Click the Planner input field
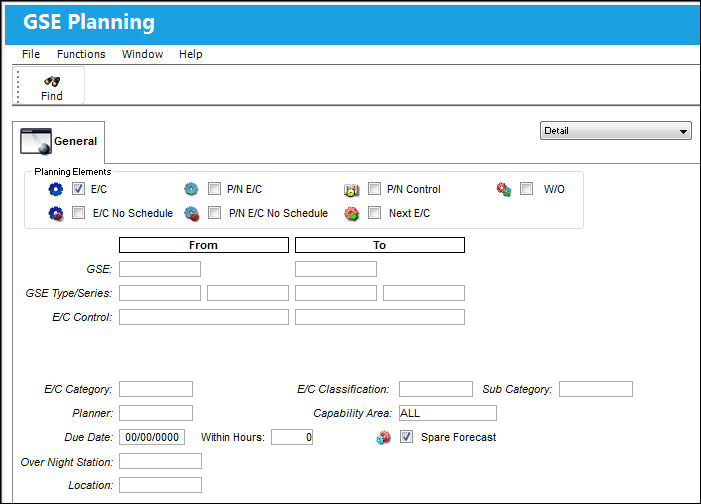Image resolution: width=701 pixels, height=504 pixels. click(156, 413)
